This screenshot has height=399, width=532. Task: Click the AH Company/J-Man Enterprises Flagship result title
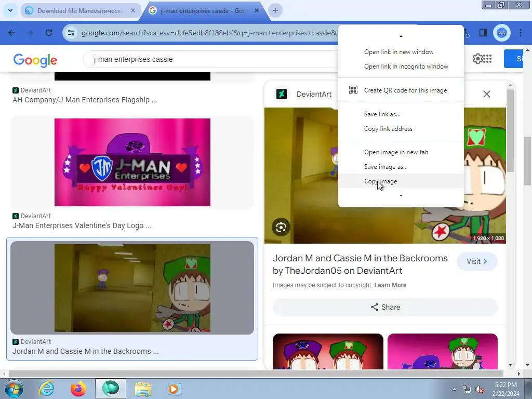click(x=85, y=100)
